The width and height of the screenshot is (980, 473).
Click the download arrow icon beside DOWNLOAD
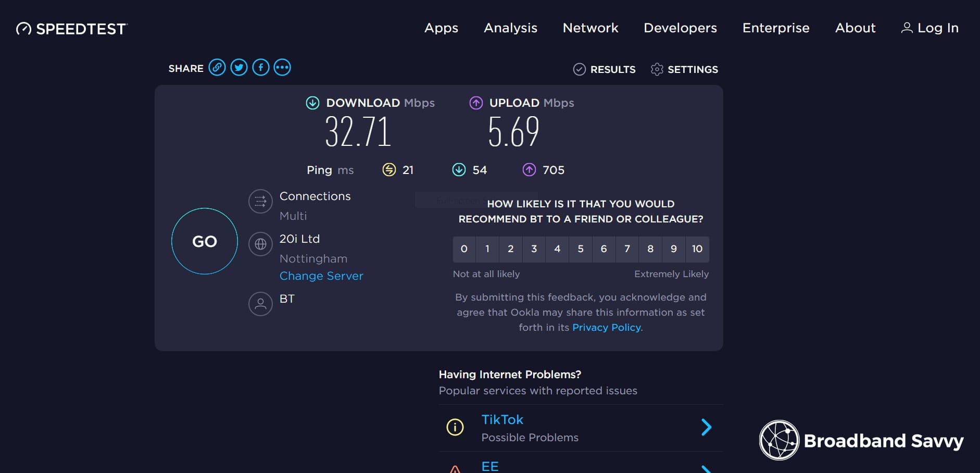[312, 103]
